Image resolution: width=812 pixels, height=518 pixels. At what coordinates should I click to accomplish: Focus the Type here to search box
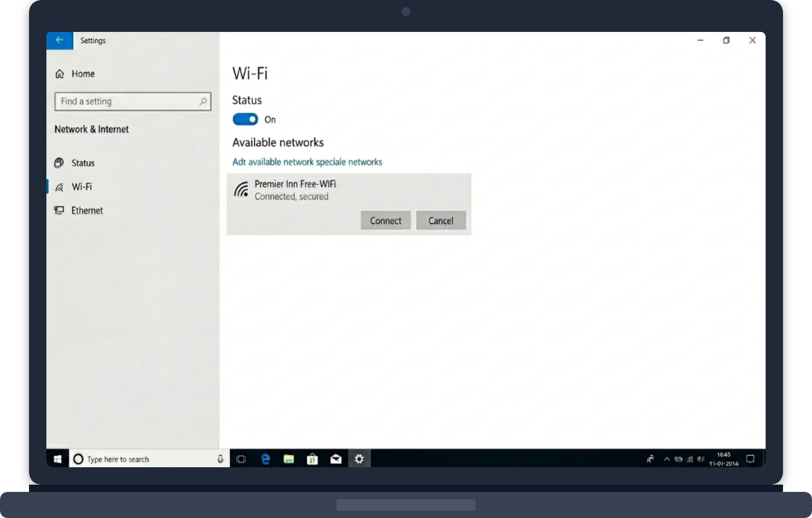pos(149,459)
